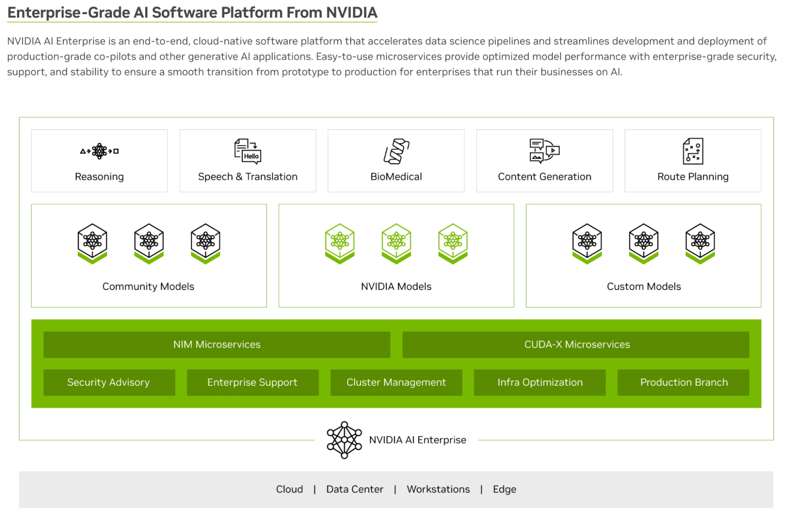This screenshot has width=789, height=521.
Task: Click the NVIDIA Models label
Action: [396, 286]
